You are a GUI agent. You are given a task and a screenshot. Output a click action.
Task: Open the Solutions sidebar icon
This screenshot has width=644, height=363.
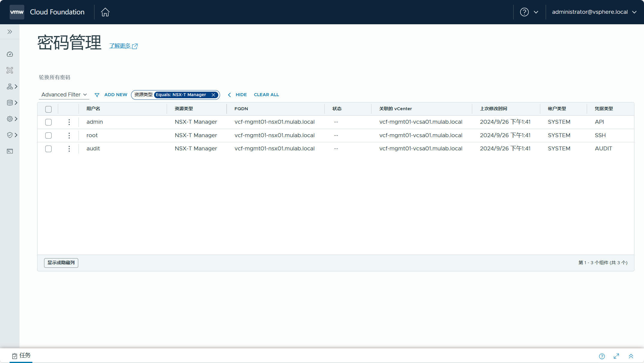click(x=10, y=70)
